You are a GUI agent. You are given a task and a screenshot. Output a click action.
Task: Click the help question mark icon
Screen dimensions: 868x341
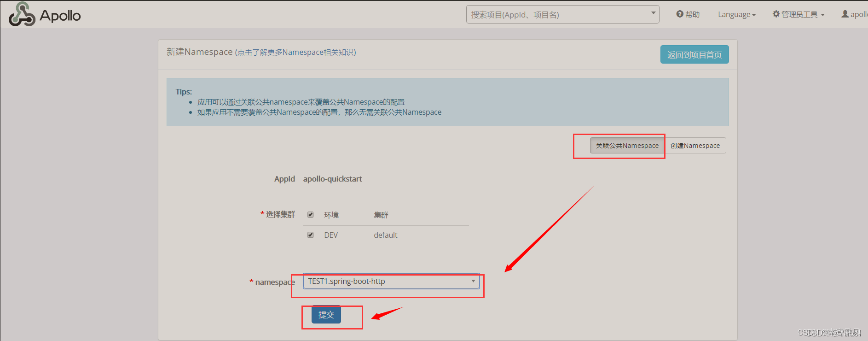tap(679, 14)
